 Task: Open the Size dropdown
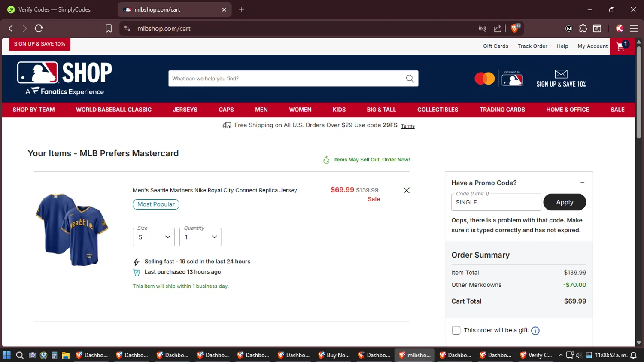point(154,237)
